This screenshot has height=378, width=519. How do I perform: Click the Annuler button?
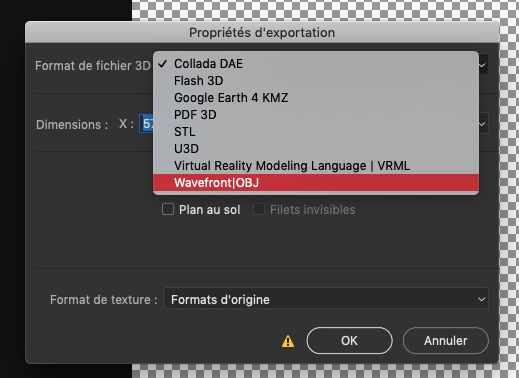[446, 341]
